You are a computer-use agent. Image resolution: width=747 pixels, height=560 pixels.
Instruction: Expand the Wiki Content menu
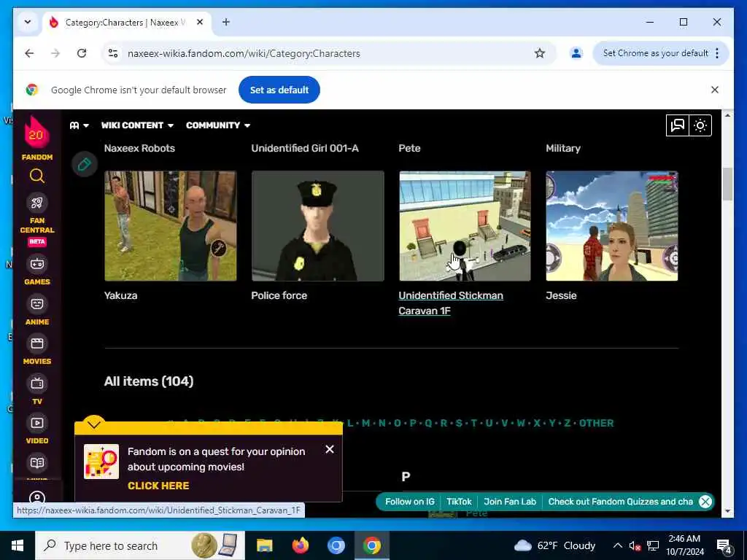pos(137,125)
